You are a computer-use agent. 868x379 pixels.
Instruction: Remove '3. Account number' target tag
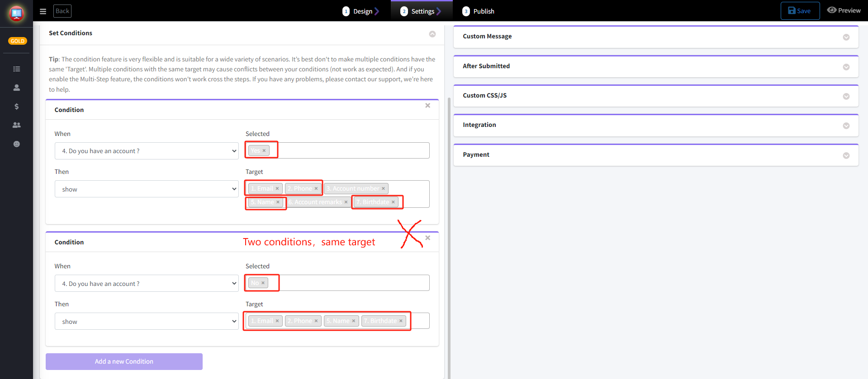tap(383, 188)
